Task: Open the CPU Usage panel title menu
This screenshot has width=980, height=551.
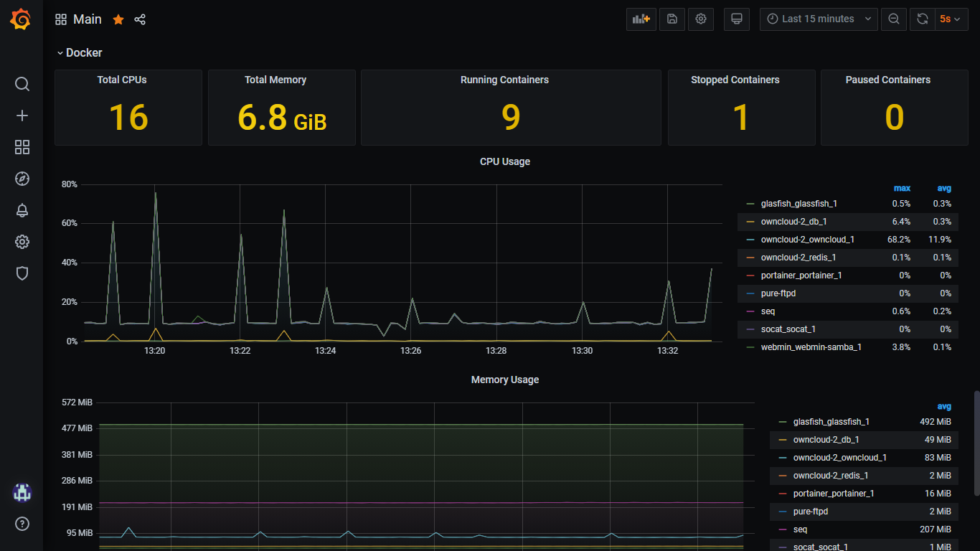Action: click(504, 162)
